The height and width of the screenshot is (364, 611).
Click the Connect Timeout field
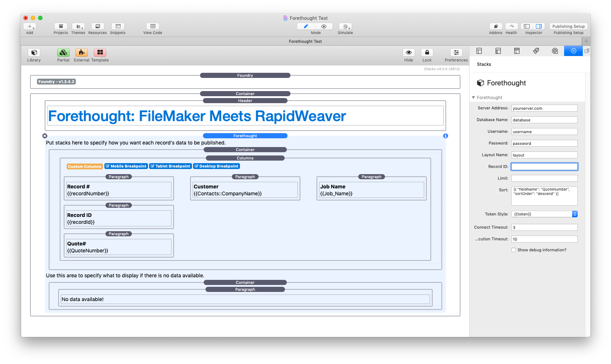pyautogui.click(x=544, y=228)
